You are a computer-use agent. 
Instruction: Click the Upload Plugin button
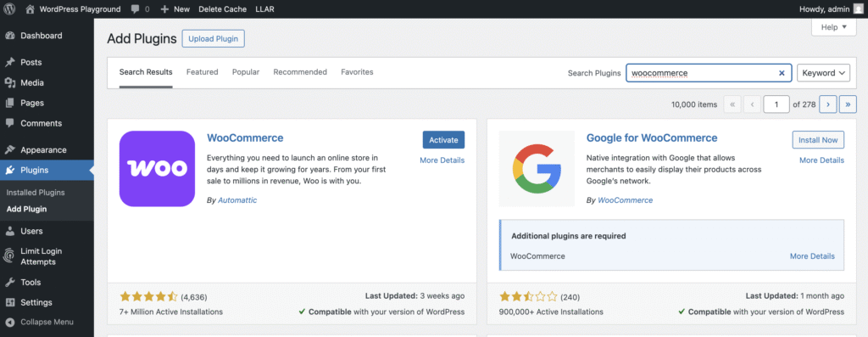click(213, 39)
